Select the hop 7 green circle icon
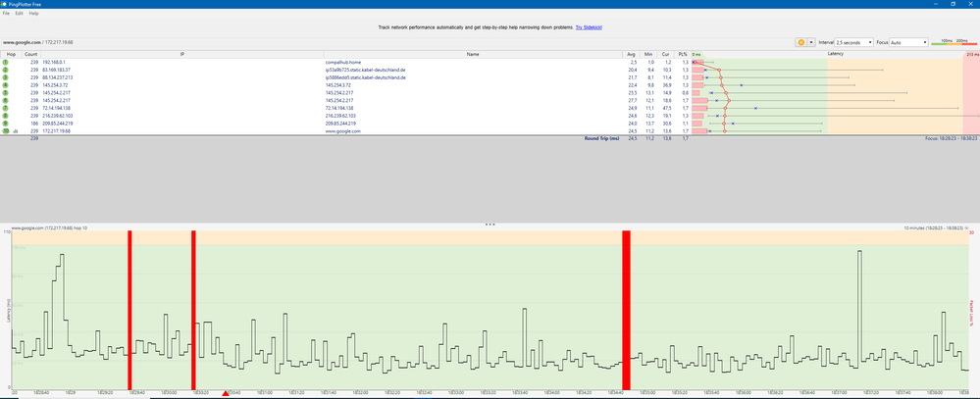This screenshot has width=980, height=399. pos(5,109)
